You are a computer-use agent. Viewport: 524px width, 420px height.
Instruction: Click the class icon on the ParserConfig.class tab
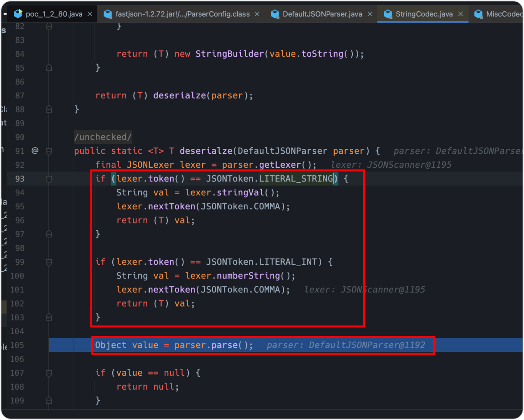[x=107, y=14]
